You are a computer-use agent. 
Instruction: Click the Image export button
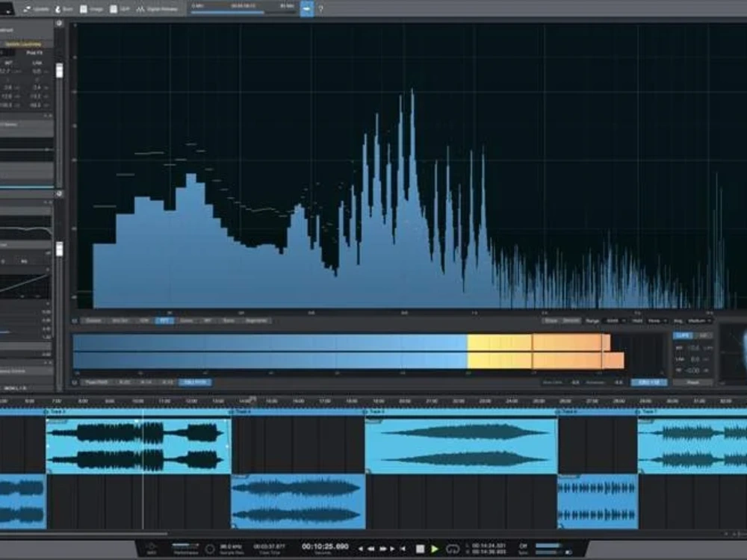click(x=91, y=9)
